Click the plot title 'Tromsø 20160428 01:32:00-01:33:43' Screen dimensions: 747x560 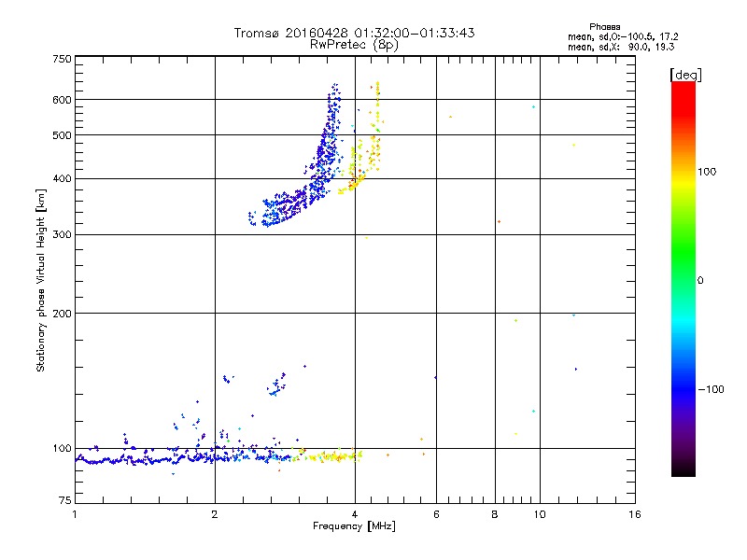pyautogui.click(x=354, y=33)
